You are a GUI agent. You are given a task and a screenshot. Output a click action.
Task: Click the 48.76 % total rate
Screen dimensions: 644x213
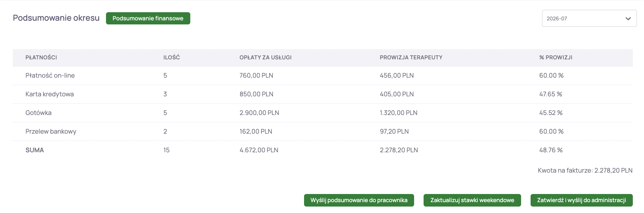(x=551, y=150)
